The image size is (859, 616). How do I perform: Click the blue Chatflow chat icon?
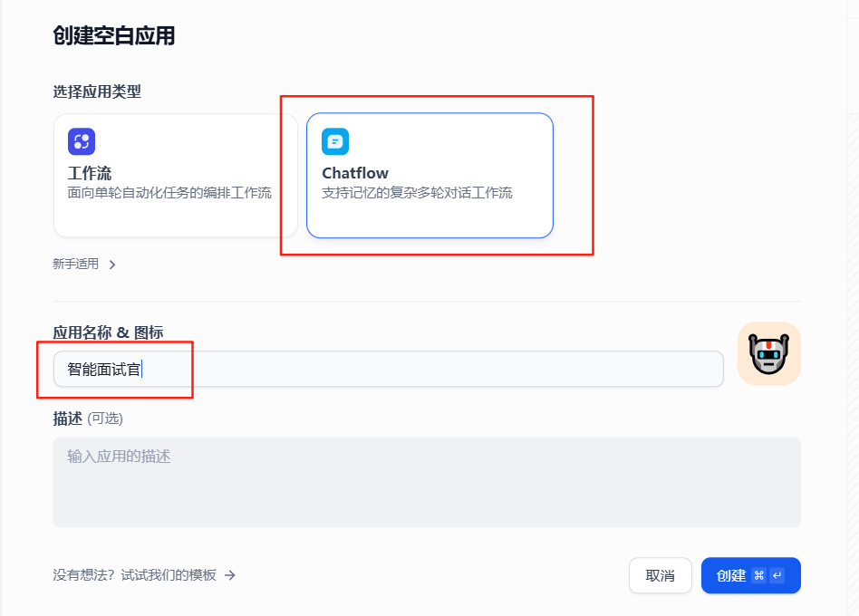[x=335, y=142]
